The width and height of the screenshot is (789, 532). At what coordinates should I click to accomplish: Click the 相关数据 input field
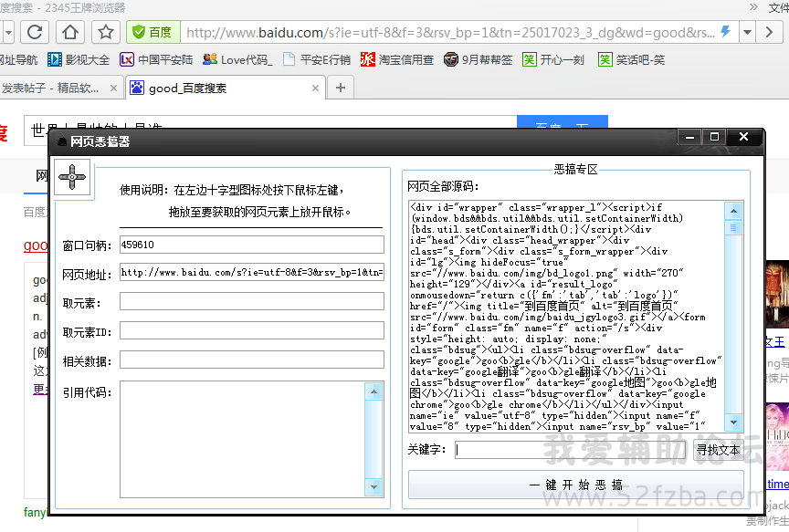252,360
